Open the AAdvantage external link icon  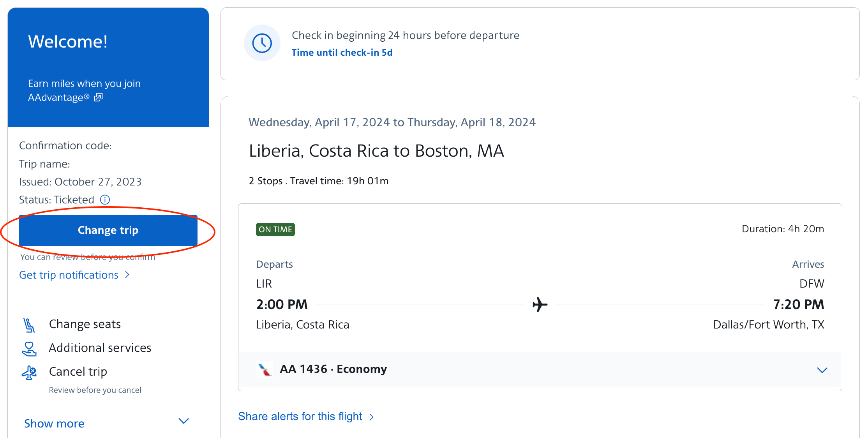pyautogui.click(x=98, y=97)
